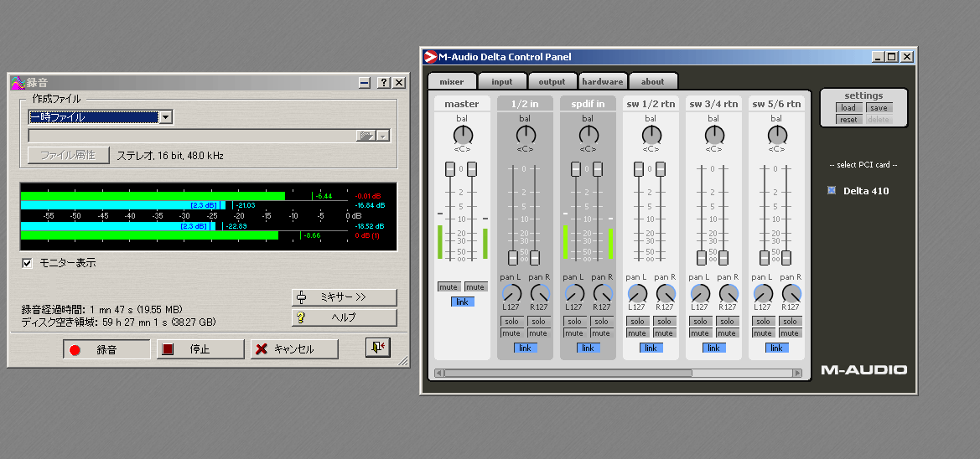Image resolution: width=980 pixels, height=459 pixels.
Task: Click settings reset button
Action: click(848, 119)
